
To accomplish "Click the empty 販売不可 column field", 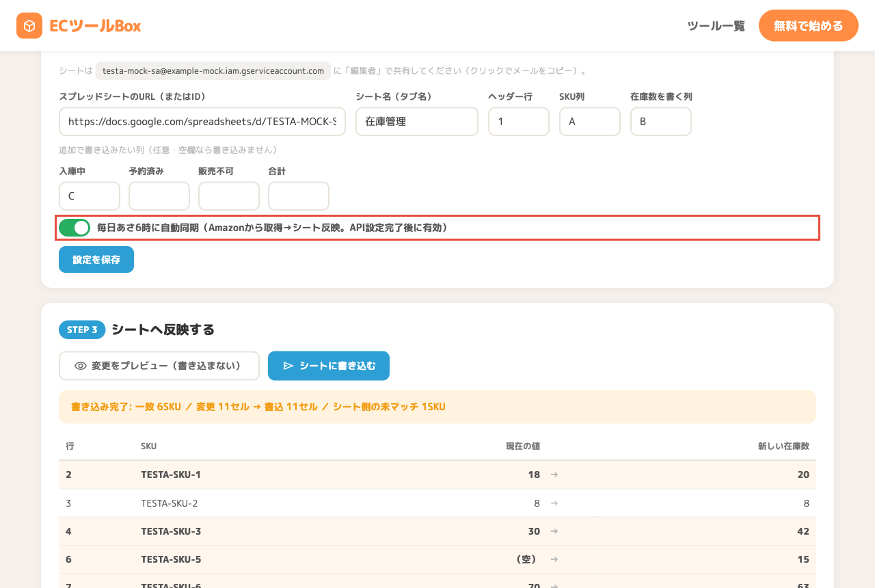I will coord(229,196).
